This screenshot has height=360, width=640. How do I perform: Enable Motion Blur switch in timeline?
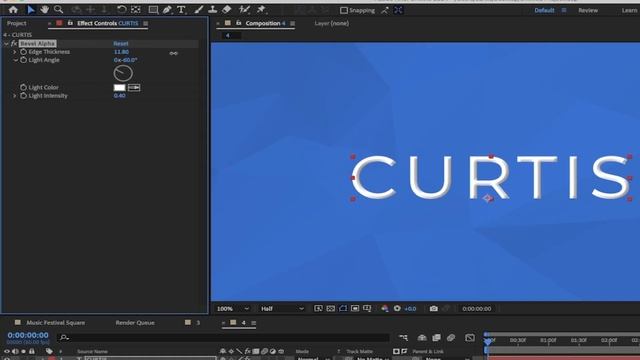[451, 338]
